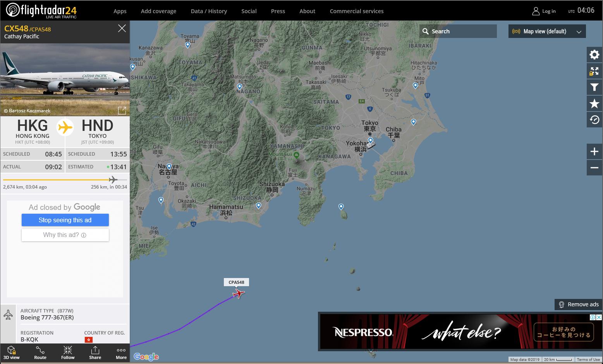Open the Social menu

(249, 11)
